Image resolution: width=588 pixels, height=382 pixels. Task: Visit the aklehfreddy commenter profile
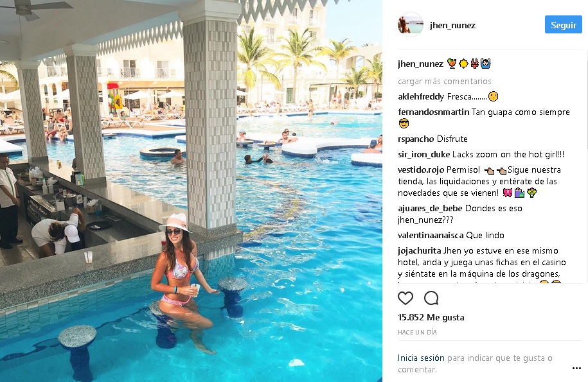click(x=421, y=96)
